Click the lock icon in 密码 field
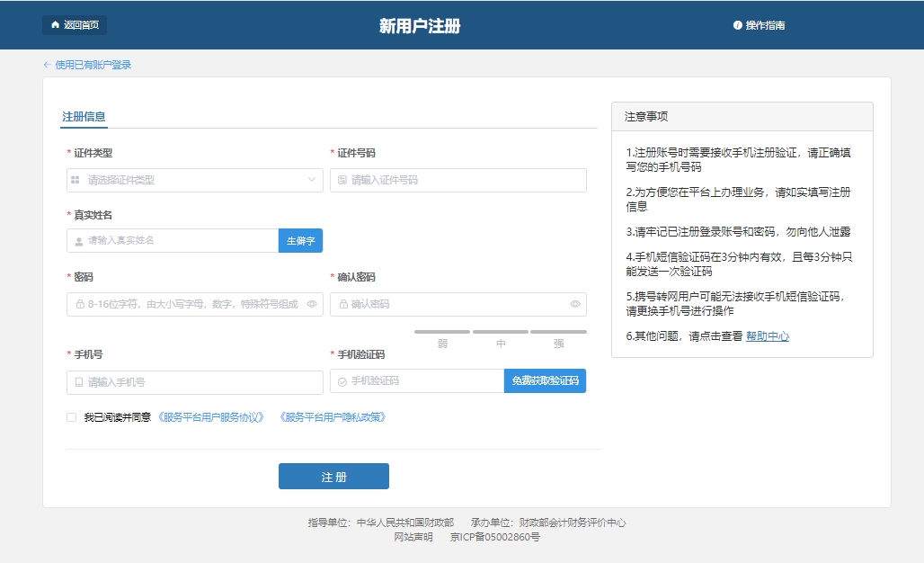The image size is (924, 563). [x=79, y=304]
